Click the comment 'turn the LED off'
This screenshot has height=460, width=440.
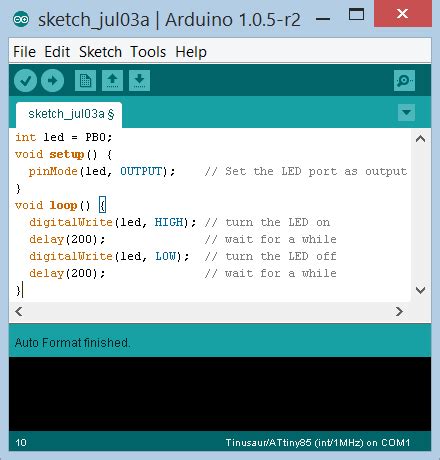281,256
